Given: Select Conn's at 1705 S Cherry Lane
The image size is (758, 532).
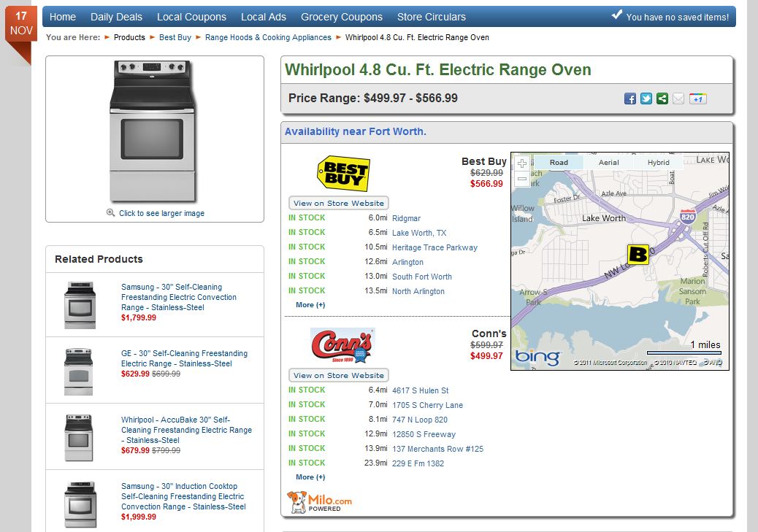Looking at the screenshot, I should 427,405.
